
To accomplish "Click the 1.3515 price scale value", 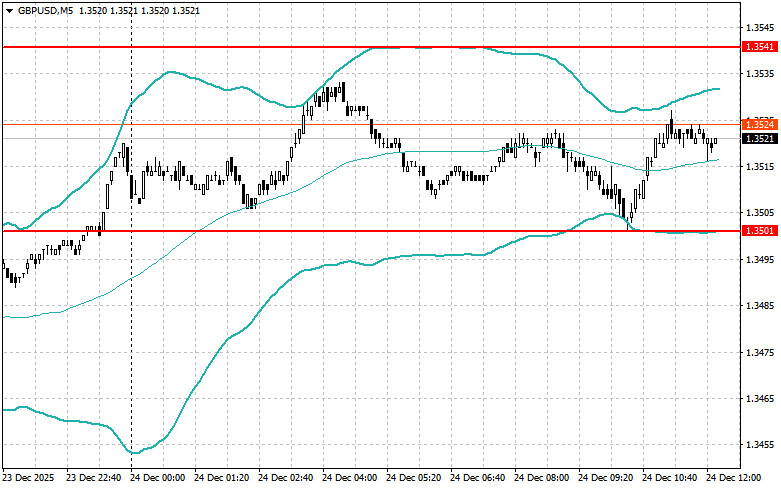I will 760,166.
